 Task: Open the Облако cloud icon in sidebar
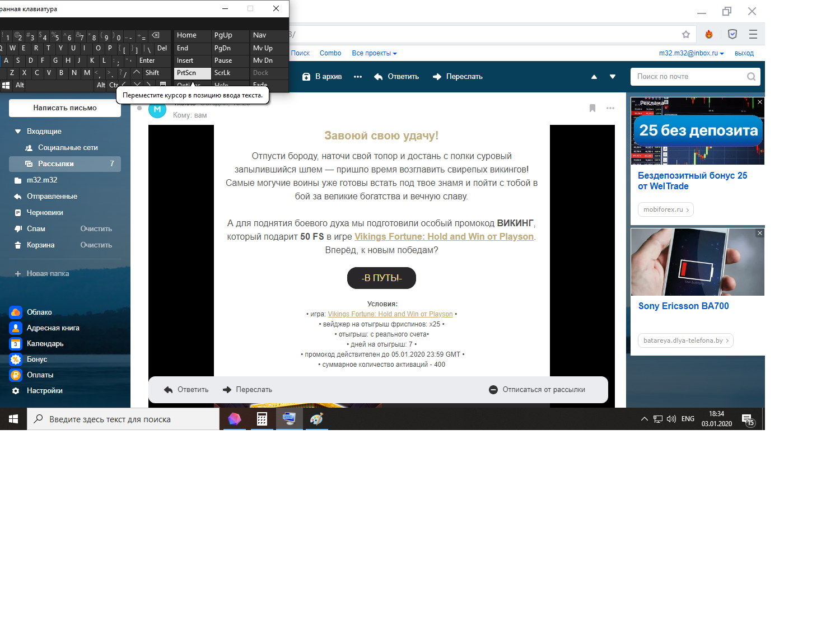click(x=16, y=312)
